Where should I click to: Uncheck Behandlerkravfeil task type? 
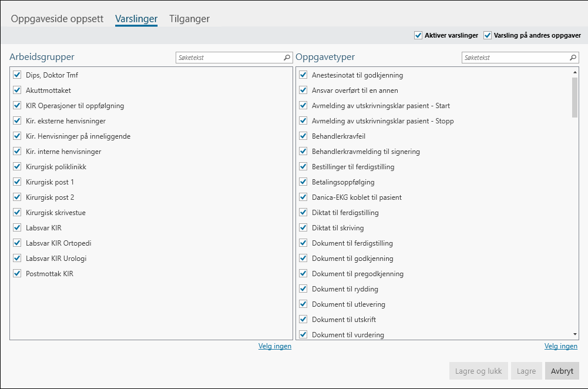pyautogui.click(x=303, y=136)
